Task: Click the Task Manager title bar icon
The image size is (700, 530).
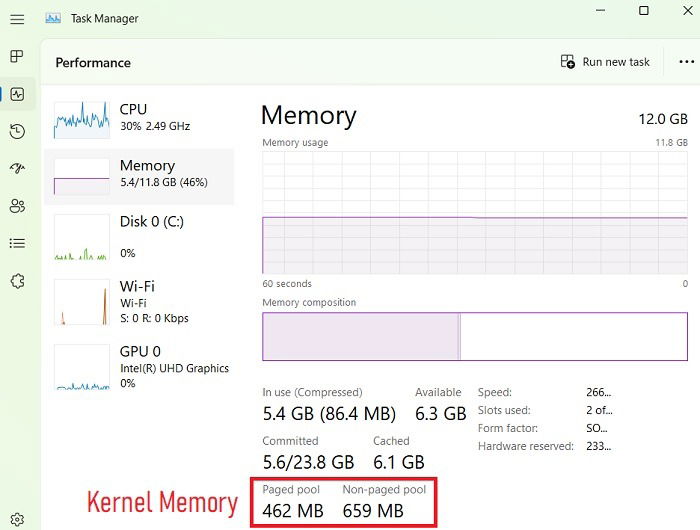Action: pos(53,18)
